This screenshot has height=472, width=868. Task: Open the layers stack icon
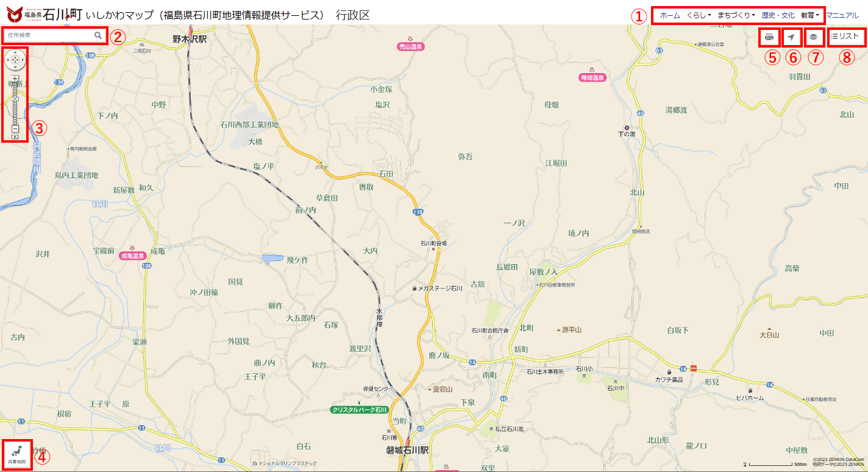tap(813, 37)
